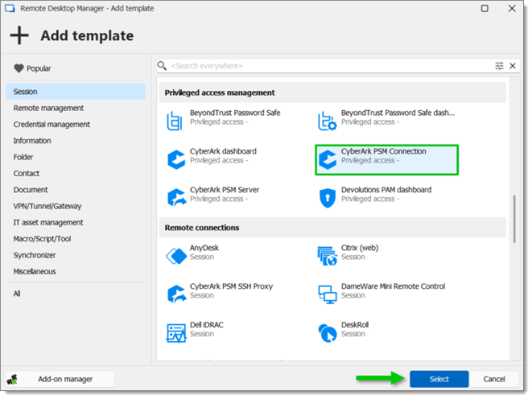Choose 'CyberArk PSM SSH Proxy' label text
532x399 pixels.
[x=231, y=286]
